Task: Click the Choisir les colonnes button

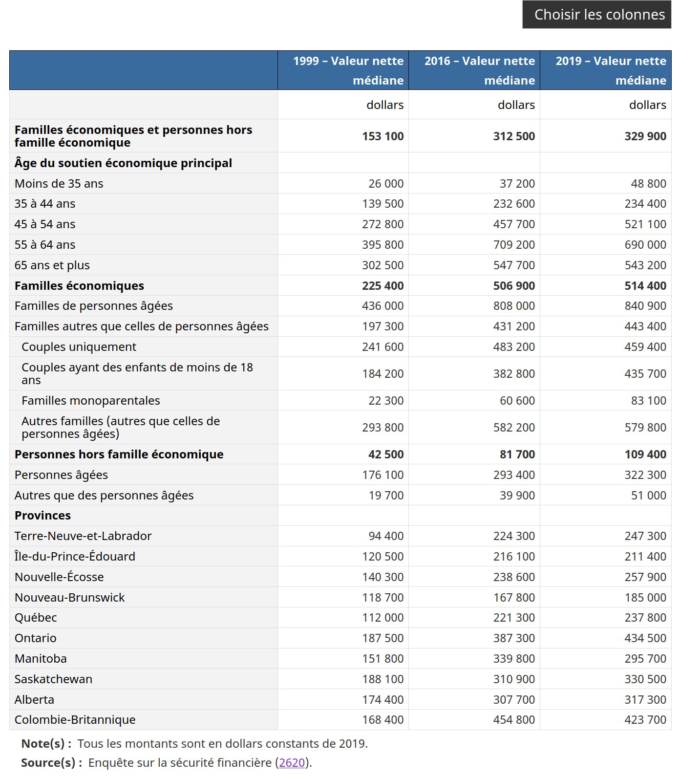Action: coord(596,15)
